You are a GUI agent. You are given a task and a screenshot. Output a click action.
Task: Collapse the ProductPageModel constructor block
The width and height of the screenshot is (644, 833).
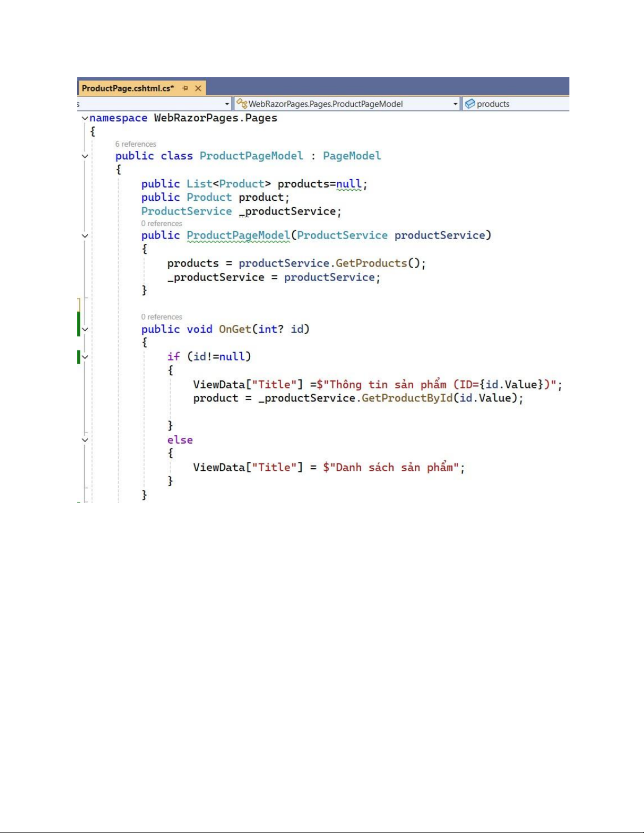pos(85,236)
